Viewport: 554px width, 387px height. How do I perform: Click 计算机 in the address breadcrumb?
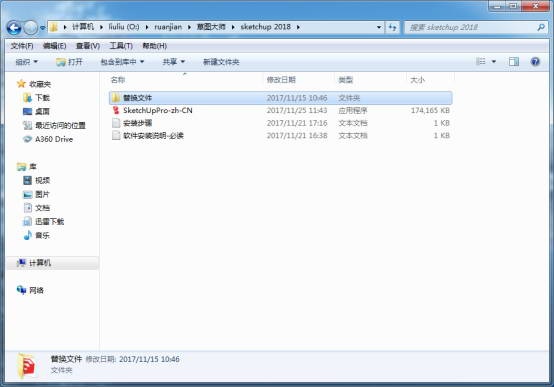point(83,27)
